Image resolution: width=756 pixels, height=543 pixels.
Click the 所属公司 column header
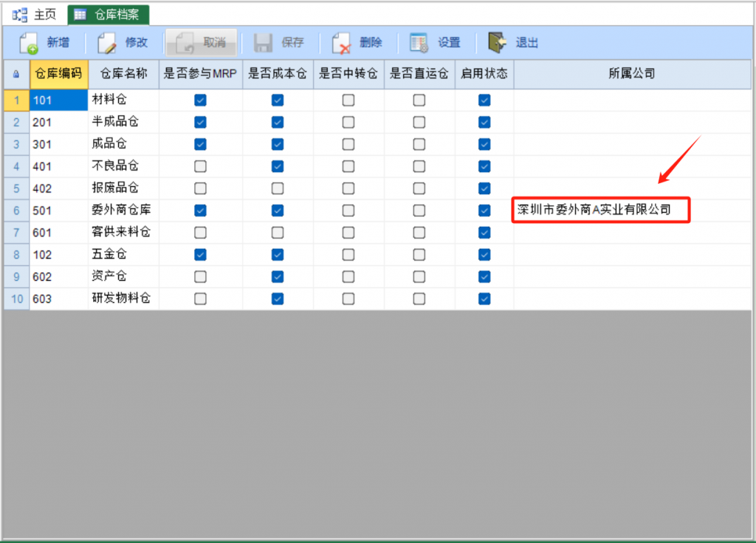click(631, 74)
